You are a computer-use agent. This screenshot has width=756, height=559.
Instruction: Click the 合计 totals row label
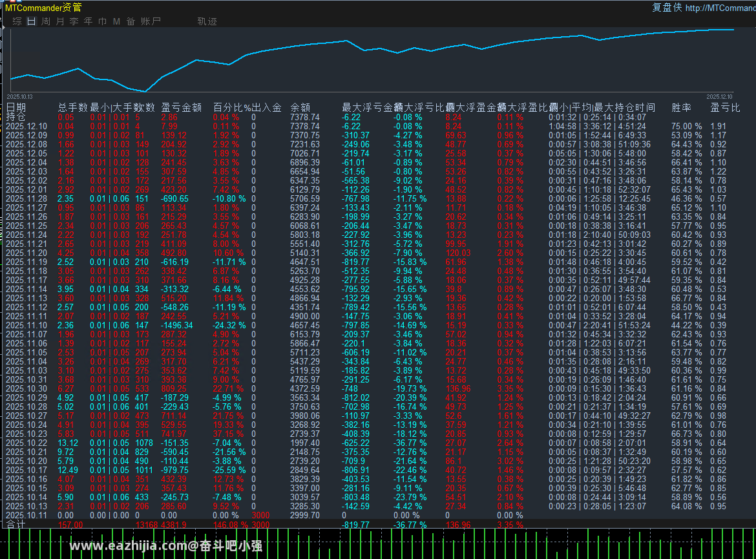coord(16,525)
